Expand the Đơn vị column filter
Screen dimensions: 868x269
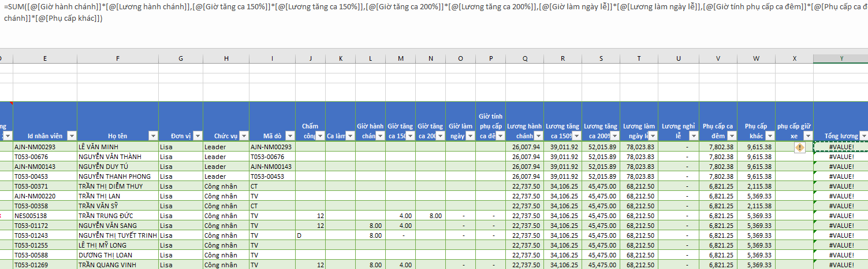pyautogui.click(x=198, y=136)
